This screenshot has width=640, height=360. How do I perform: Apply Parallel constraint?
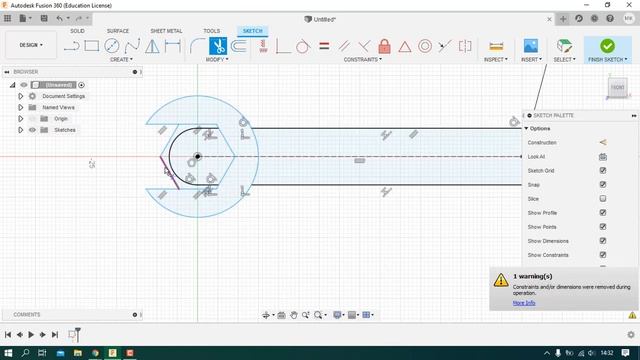point(344,46)
